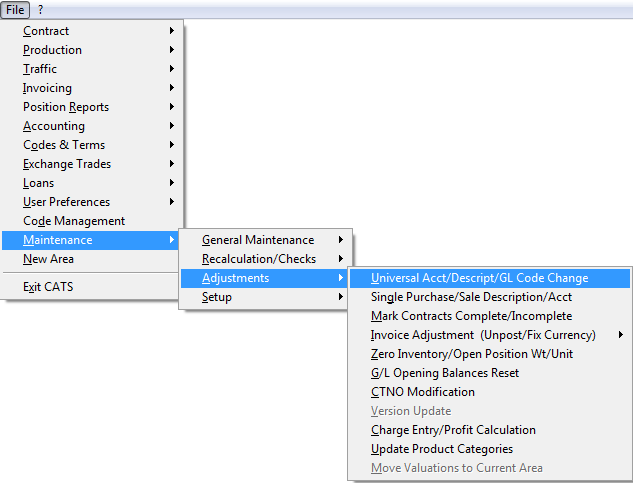633x483 pixels.
Task: Select Code Management menu item
Action: pos(90,220)
